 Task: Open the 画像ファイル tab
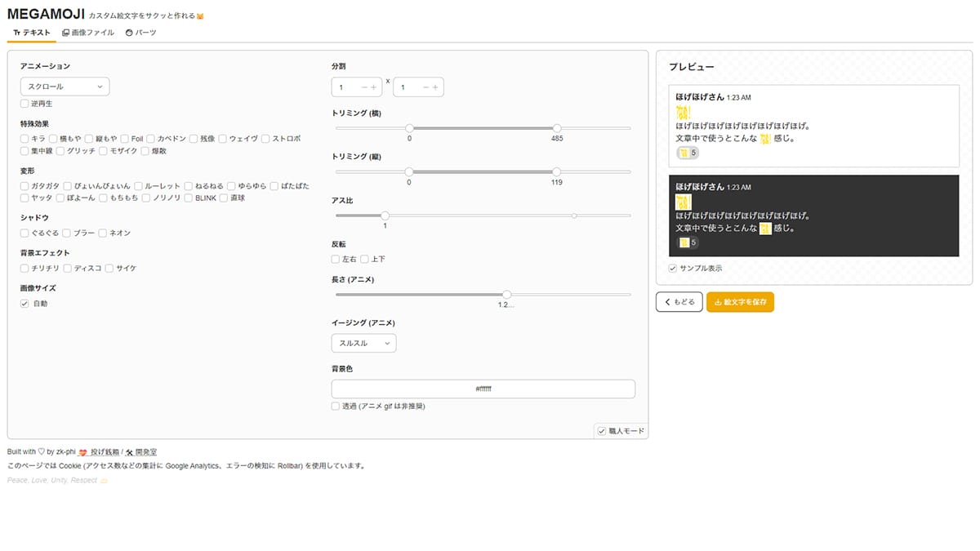tap(88, 33)
